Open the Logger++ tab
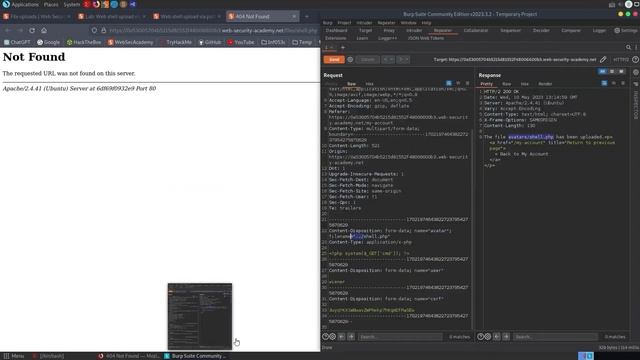The image size is (640, 360). click(387, 38)
